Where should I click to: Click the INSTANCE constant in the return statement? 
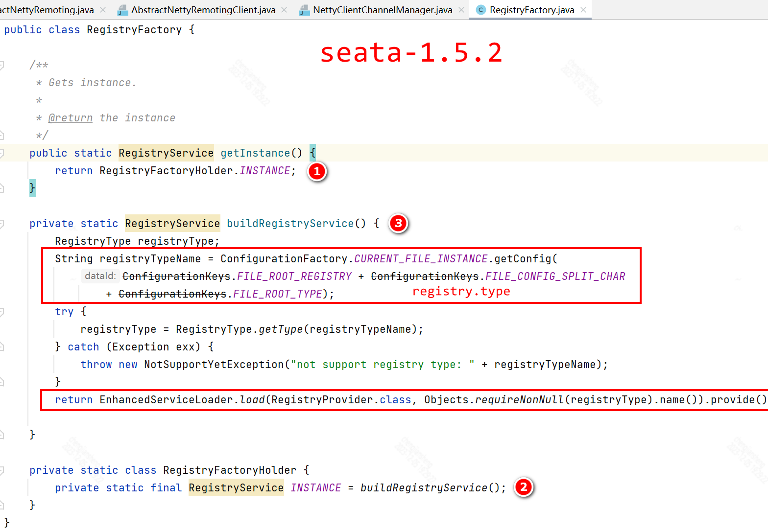tap(265, 171)
